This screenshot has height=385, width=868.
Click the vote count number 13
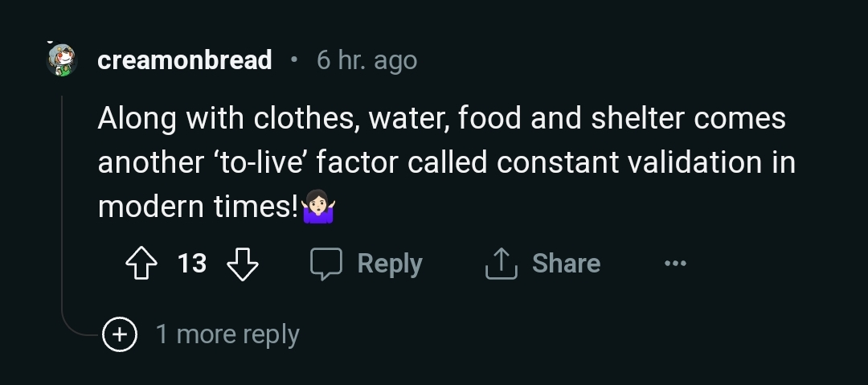192,264
